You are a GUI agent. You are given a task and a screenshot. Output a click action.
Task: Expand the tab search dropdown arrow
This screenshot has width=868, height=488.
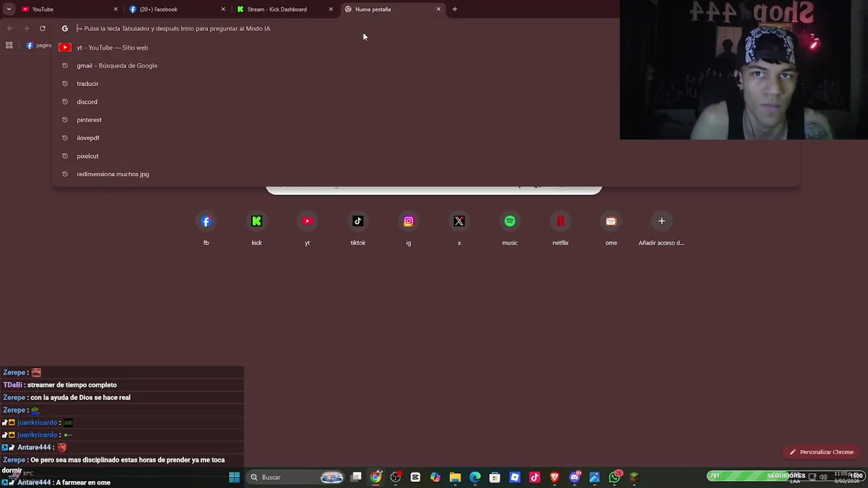[x=9, y=9]
